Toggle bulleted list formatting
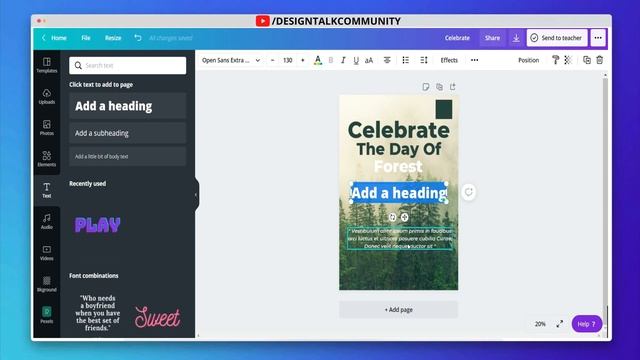 405,60
